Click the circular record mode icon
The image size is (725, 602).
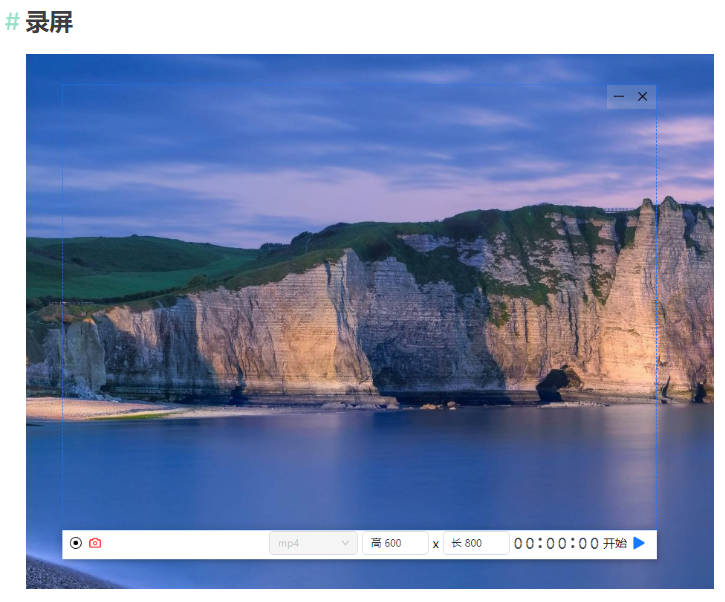[x=76, y=543]
